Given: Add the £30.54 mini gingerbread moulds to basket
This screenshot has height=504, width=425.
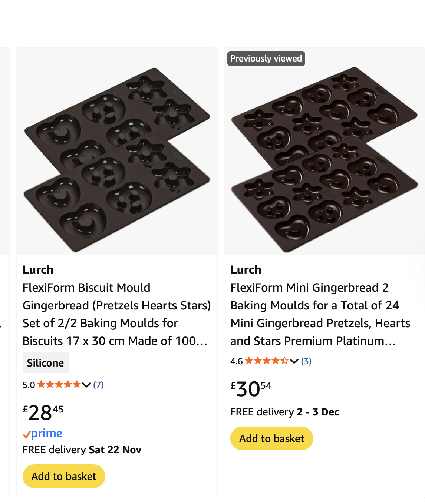Looking at the screenshot, I should click(271, 438).
